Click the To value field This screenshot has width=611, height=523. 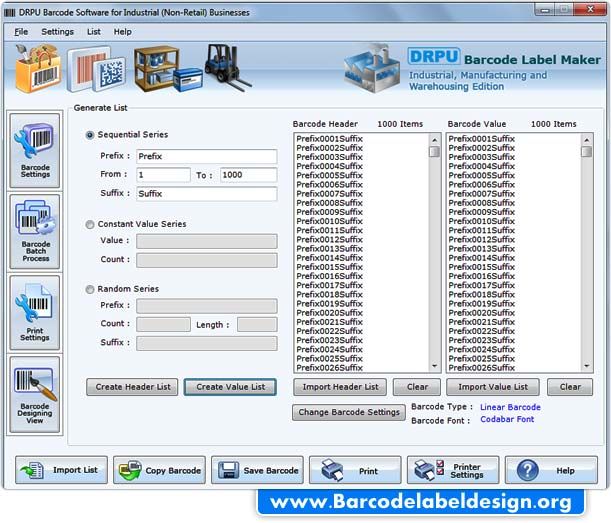coord(249,175)
